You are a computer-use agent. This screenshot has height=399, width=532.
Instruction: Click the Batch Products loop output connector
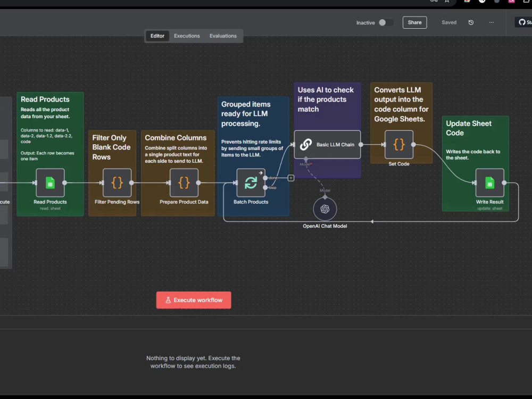[x=265, y=187]
